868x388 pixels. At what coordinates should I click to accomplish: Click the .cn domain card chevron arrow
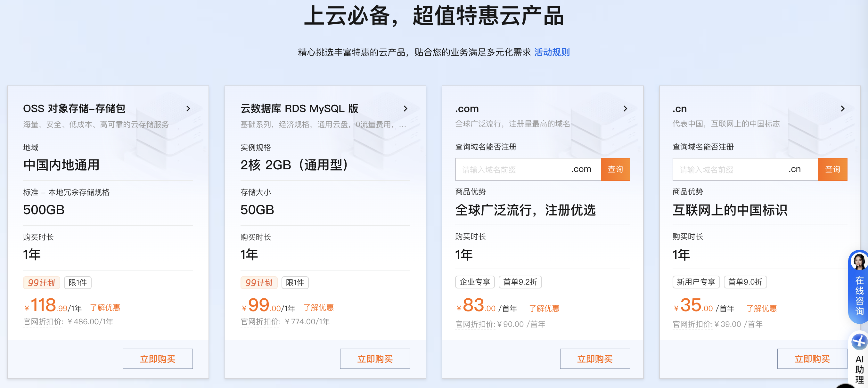(842, 109)
